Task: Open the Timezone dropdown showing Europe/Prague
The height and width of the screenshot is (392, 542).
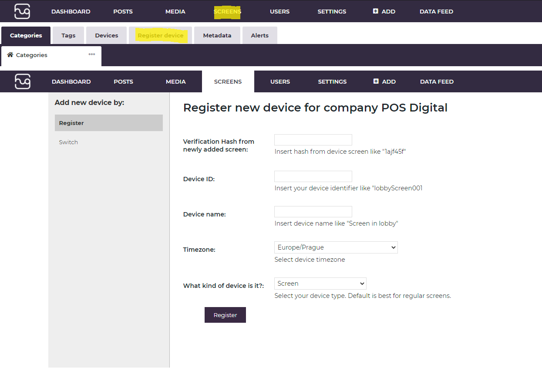Action: click(x=336, y=247)
